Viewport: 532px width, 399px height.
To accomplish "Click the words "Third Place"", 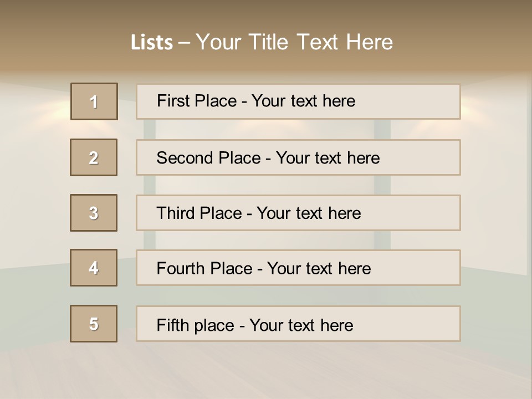I will coord(199,213).
